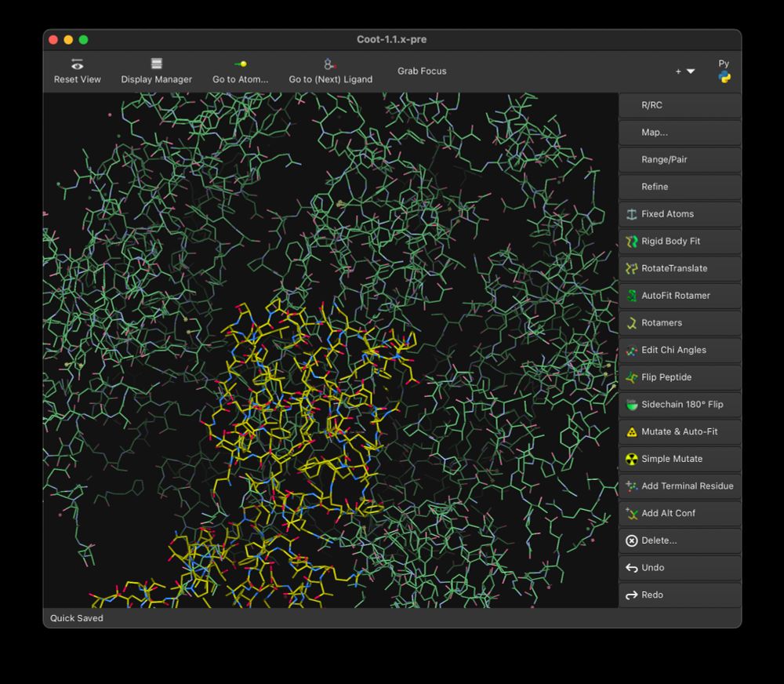
Task: Open the Display Manager
Action: point(157,71)
